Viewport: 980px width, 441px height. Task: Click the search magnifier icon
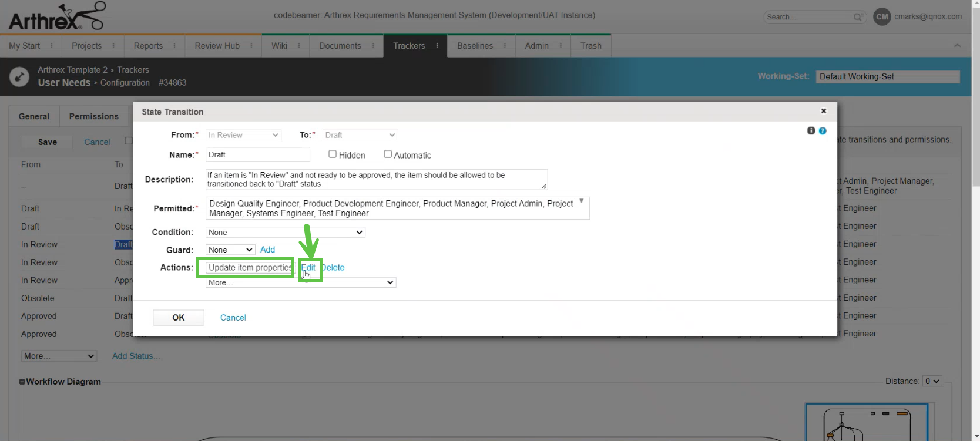858,17
